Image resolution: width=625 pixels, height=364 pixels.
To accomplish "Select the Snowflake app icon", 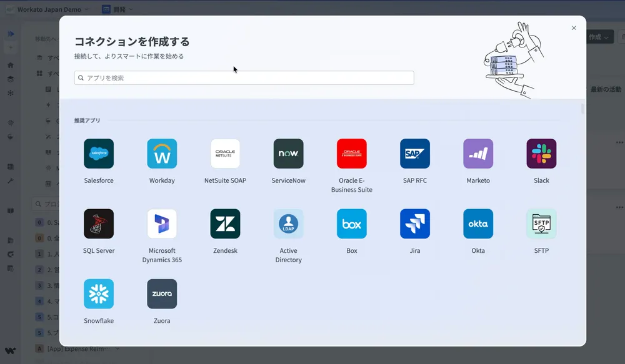I will point(99,294).
